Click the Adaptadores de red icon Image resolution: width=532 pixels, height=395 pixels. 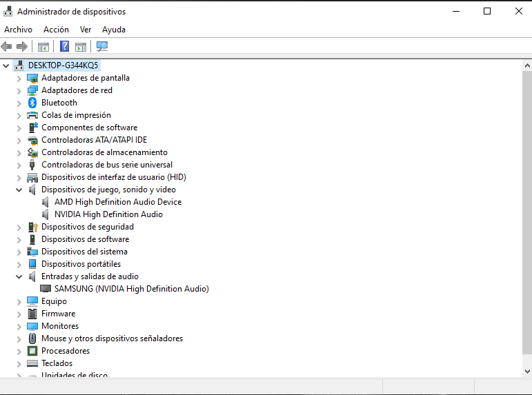point(32,90)
